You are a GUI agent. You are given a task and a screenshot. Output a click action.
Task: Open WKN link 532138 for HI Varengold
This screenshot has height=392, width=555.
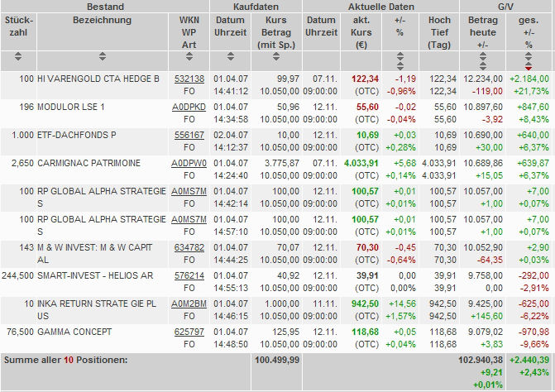click(189, 79)
